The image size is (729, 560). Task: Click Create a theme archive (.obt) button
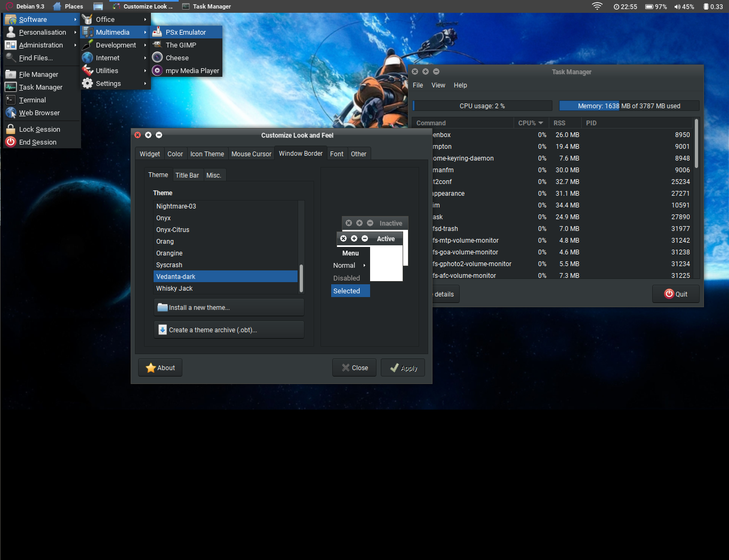[x=229, y=330]
